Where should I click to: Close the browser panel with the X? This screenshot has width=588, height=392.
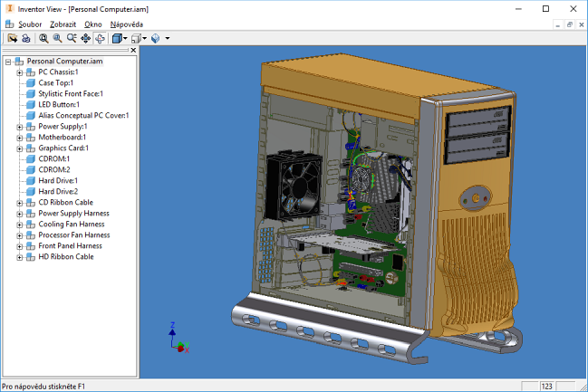tap(133, 51)
